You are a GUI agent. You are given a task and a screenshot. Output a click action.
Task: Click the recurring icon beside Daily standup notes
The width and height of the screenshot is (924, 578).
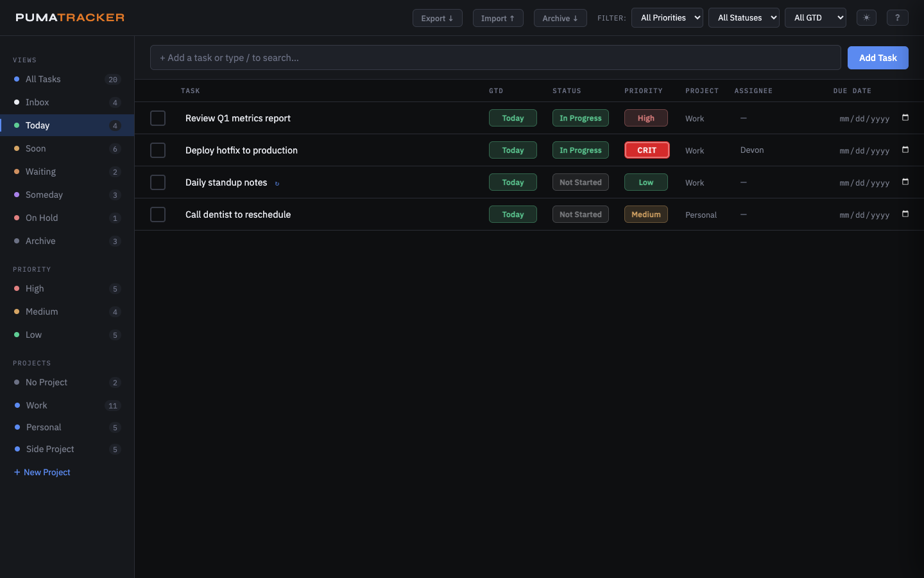click(x=277, y=183)
